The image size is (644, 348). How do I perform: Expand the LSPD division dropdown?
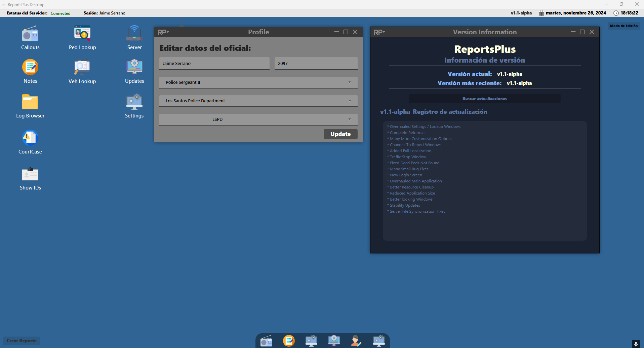click(258, 119)
